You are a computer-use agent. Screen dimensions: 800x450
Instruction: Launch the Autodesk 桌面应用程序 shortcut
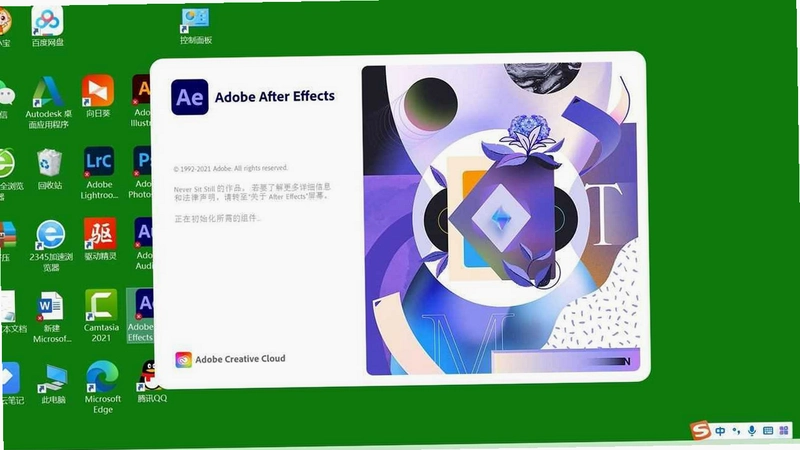point(48,102)
